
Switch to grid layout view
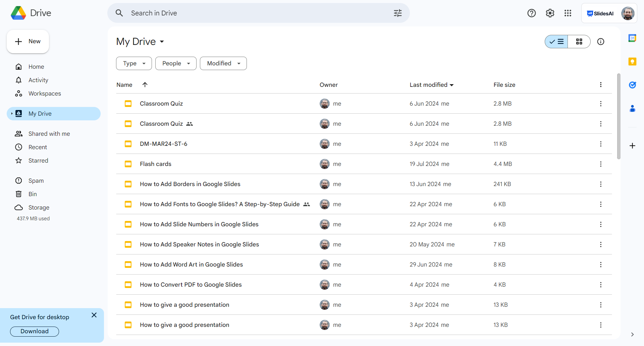pyautogui.click(x=579, y=42)
